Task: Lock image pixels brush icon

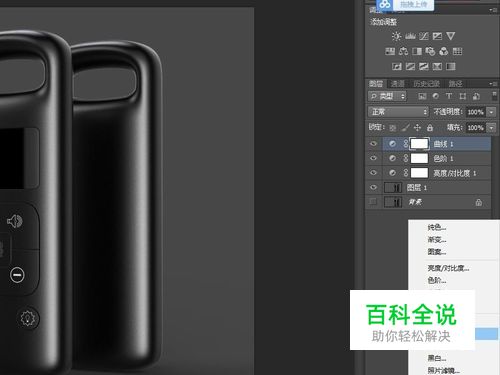Action: point(405,128)
